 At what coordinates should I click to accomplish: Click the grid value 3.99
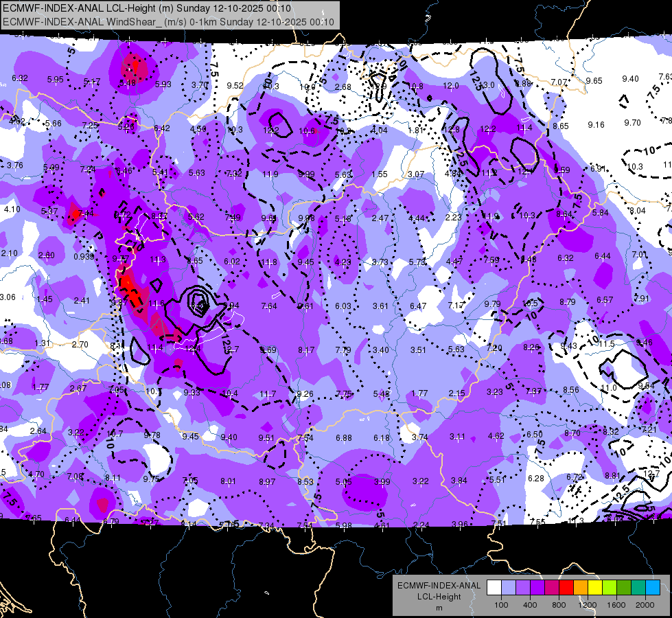(382, 481)
